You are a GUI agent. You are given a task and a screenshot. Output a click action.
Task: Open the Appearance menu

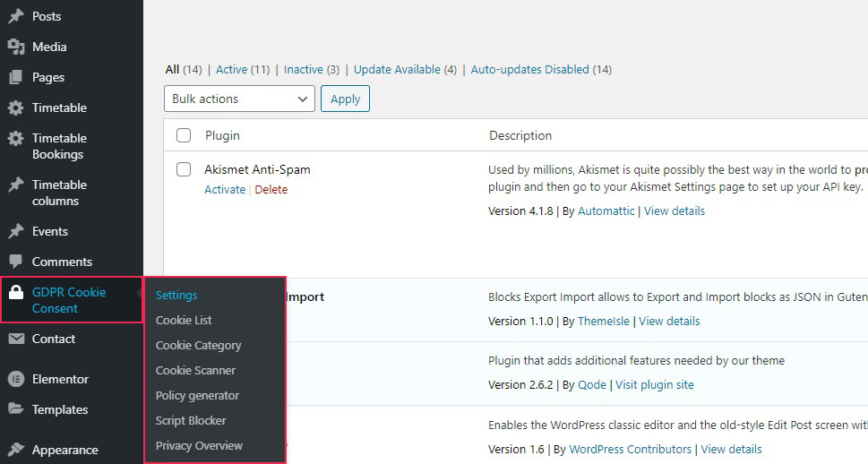click(x=64, y=450)
